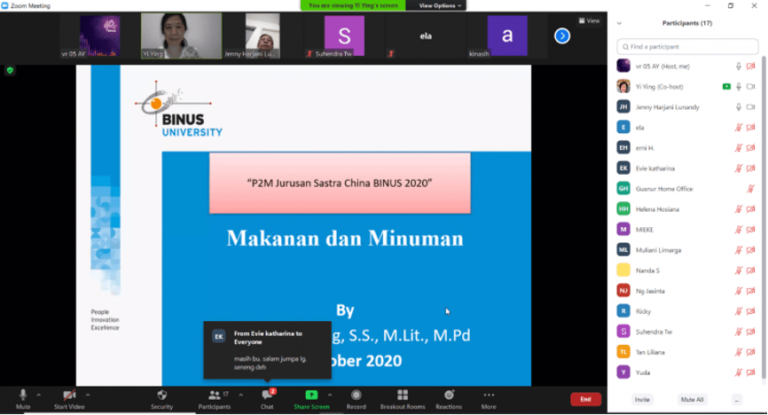Open the Chat button with unread badge
The height and width of the screenshot is (415, 768).
[x=267, y=399]
